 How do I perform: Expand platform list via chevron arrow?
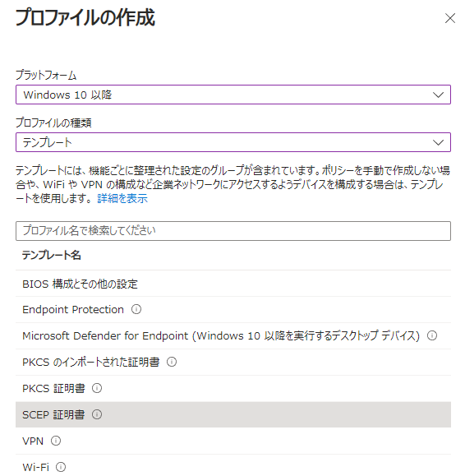pyautogui.click(x=438, y=95)
